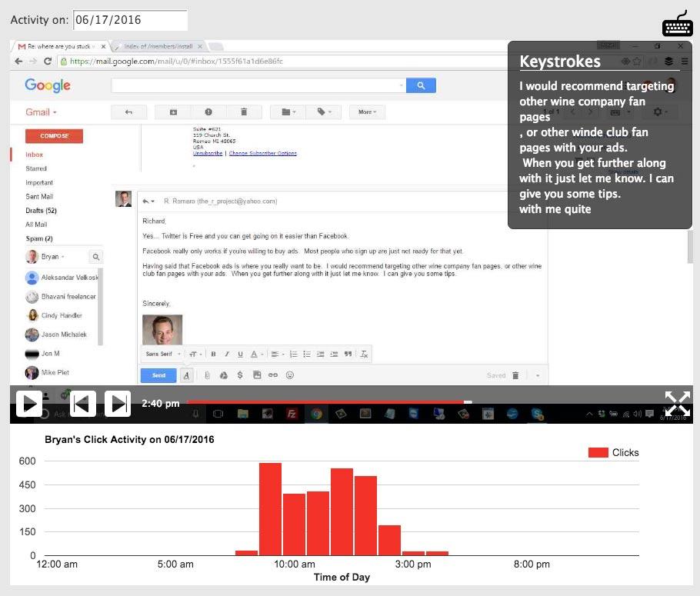Click the Gmail search magnifier button
This screenshot has height=596, width=700.
coord(421,85)
